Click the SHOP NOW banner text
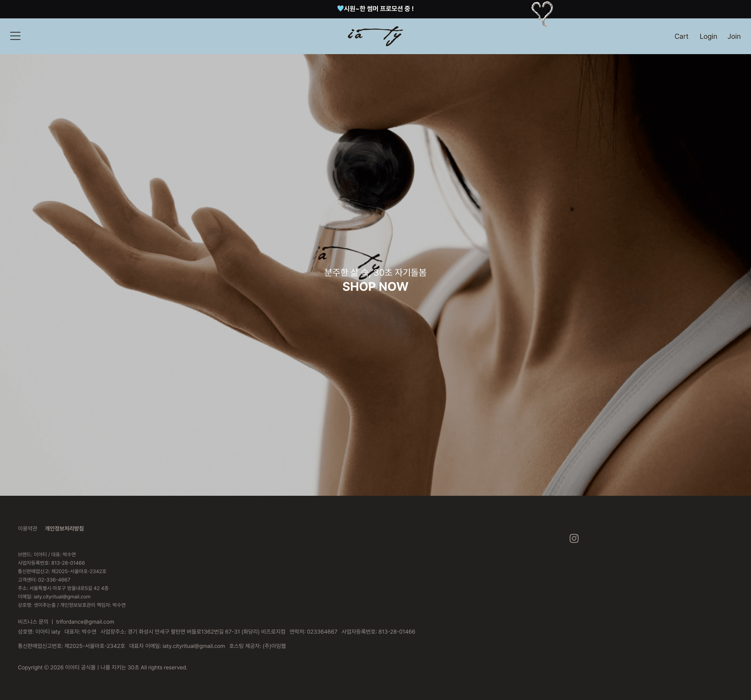Screen dimensions: 751x700 click(x=375, y=287)
